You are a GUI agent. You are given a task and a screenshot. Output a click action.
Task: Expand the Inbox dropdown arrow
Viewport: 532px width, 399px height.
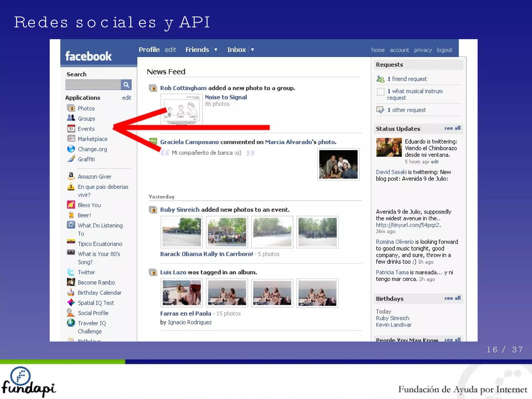coord(252,50)
